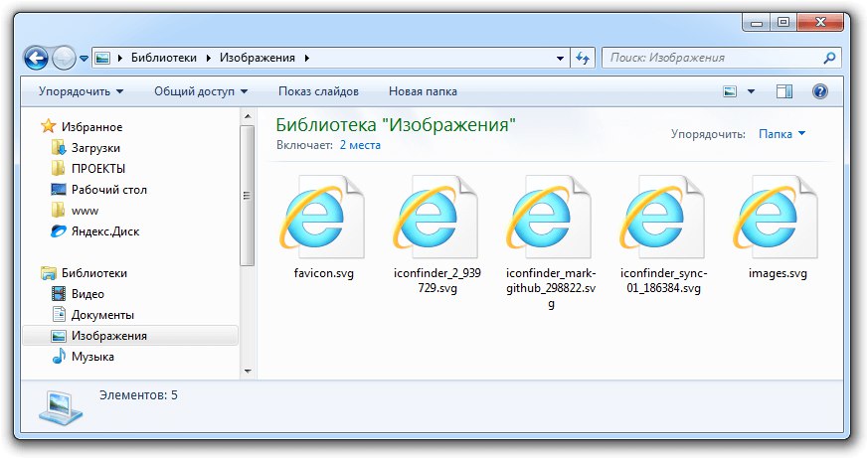This screenshot has width=868, height=458.
Task: Open recent locations dropdown next to navigation arrows
Action: point(85,58)
